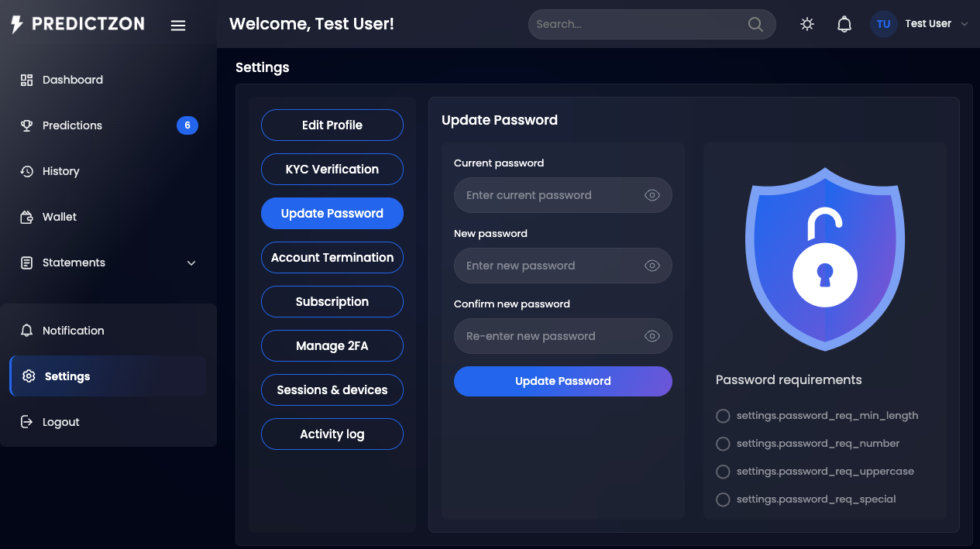Click the Settings gear icon
This screenshot has width=980, height=549.
coord(29,376)
